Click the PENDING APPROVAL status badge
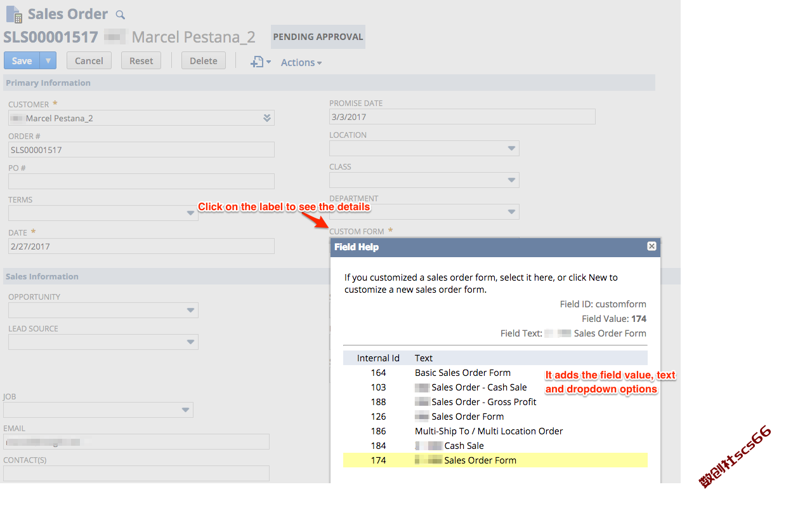 318,37
